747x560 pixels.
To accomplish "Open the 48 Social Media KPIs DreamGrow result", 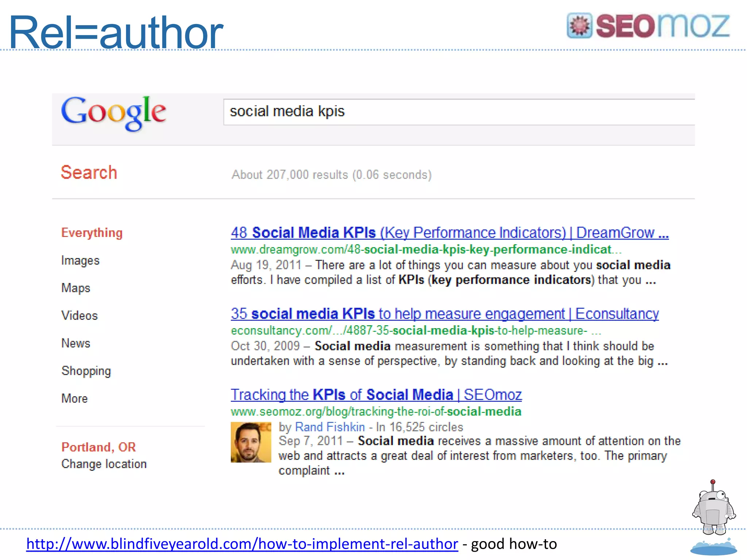I will tap(450, 233).
